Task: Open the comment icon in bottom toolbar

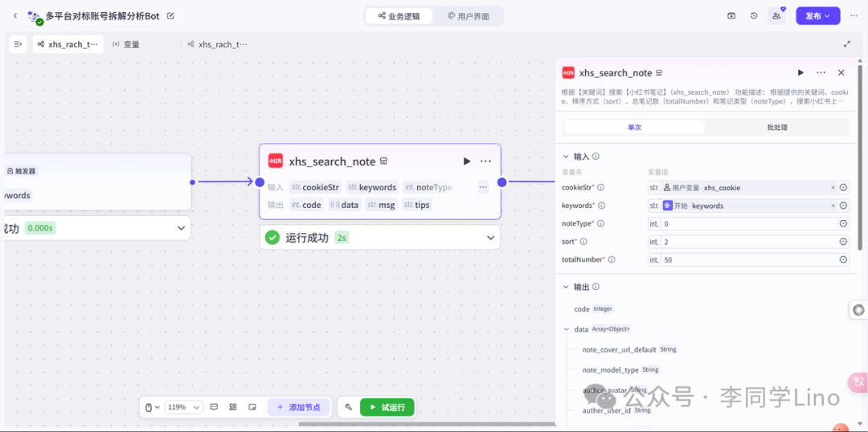Action: click(x=215, y=407)
